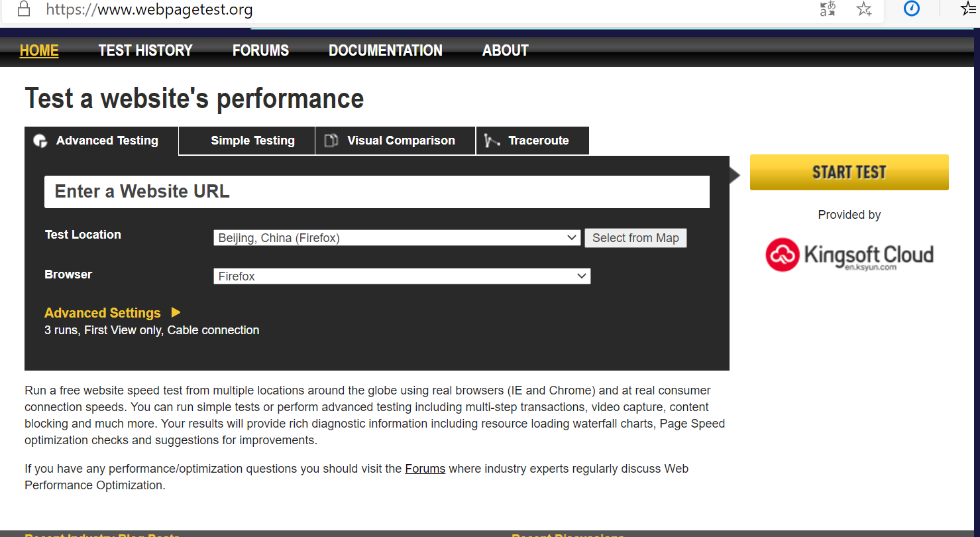Open the ABOUT page

(505, 50)
